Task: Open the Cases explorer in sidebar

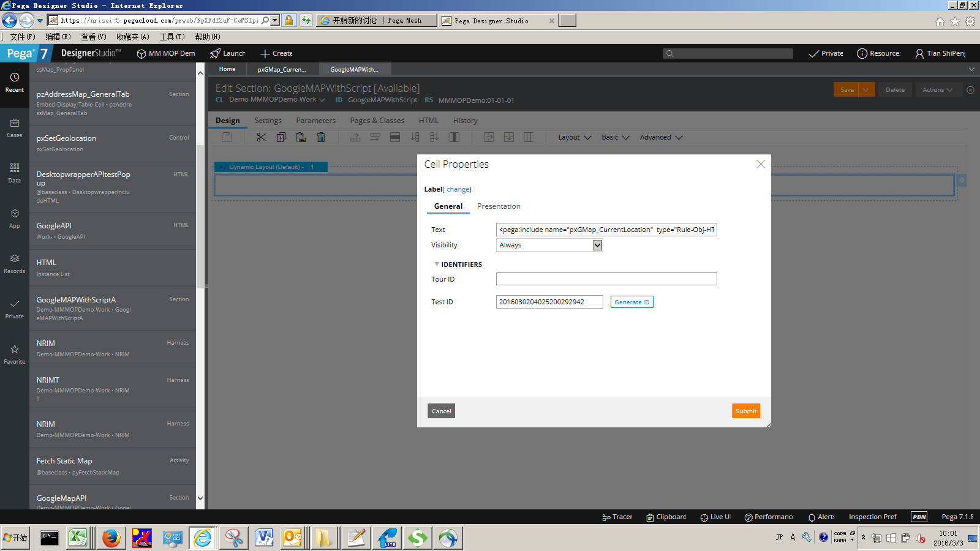Action: (x=15, y=128)
